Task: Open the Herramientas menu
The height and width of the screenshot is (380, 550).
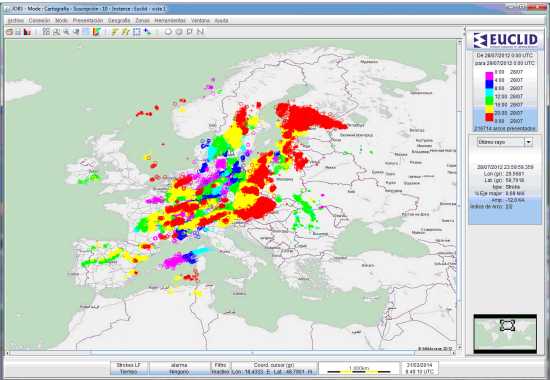Action: pyautogui.click(x=170, y=21)
